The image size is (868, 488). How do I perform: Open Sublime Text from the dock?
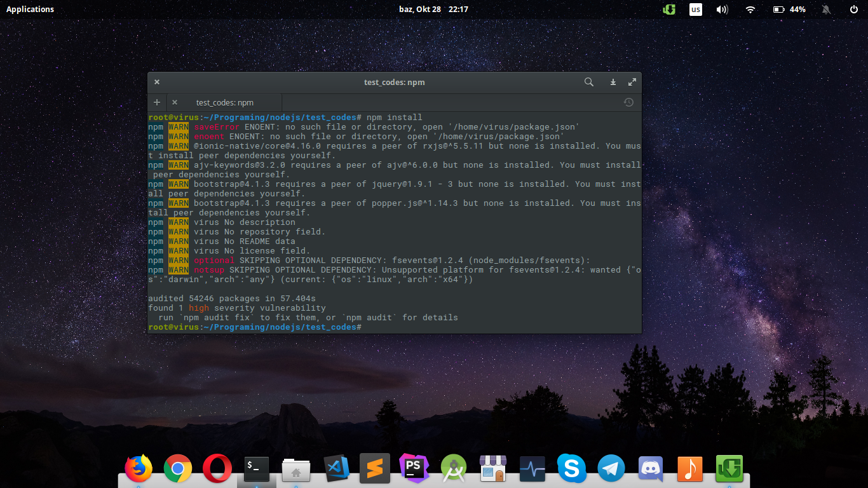click(x=375, y=469)
